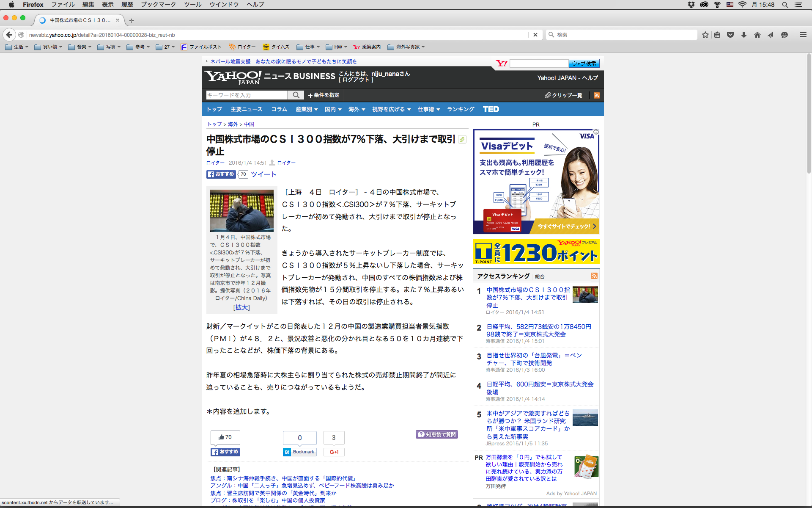The width and height of the screenshot is (812, 508).
Task: Go to Firefox home page icon
Action: pos(757,35)
